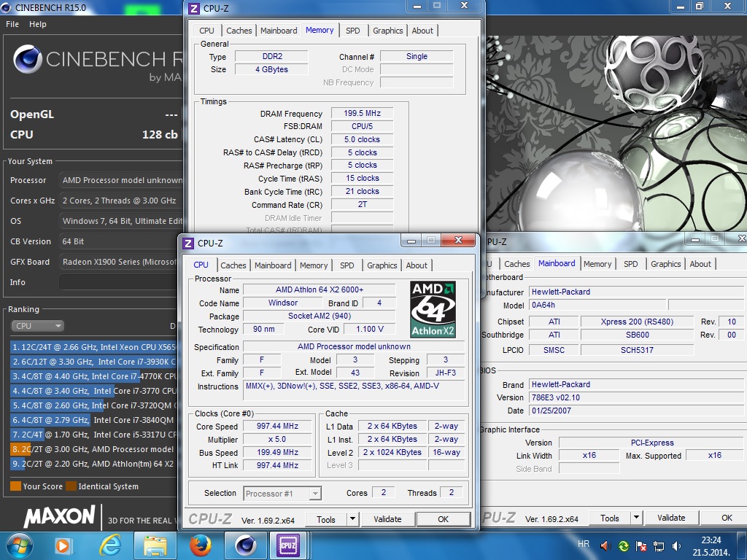The image size is (747, 560).
Task: Open Tools dropdown arrow in Mainboard CPU-Z
Action: (636, 518)
